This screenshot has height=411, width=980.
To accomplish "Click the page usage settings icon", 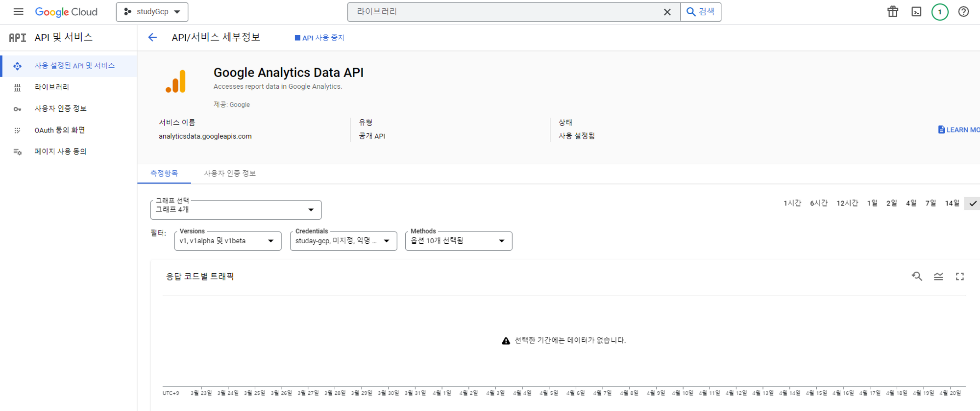I will [18, 152].
